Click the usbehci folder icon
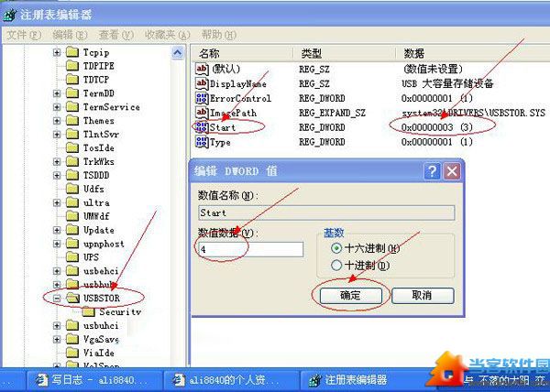The height and width of the screenshot is (392, 550). point(72,271)
